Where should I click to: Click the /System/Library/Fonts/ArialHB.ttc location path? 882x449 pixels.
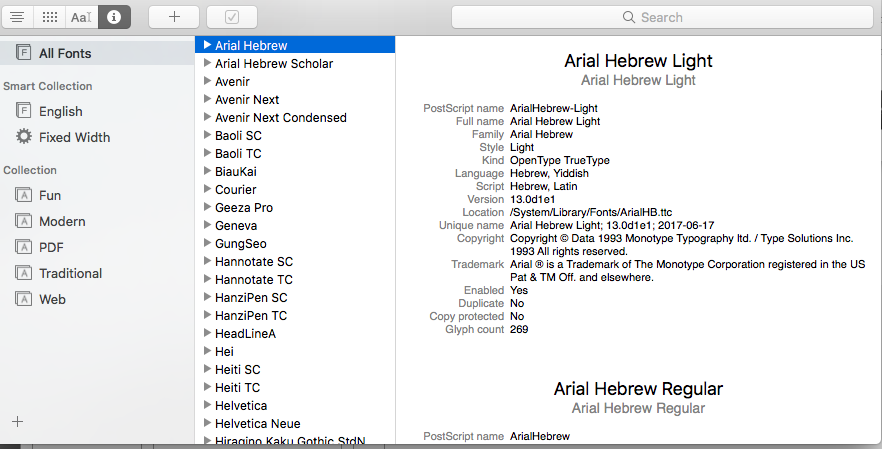[591, 212]
